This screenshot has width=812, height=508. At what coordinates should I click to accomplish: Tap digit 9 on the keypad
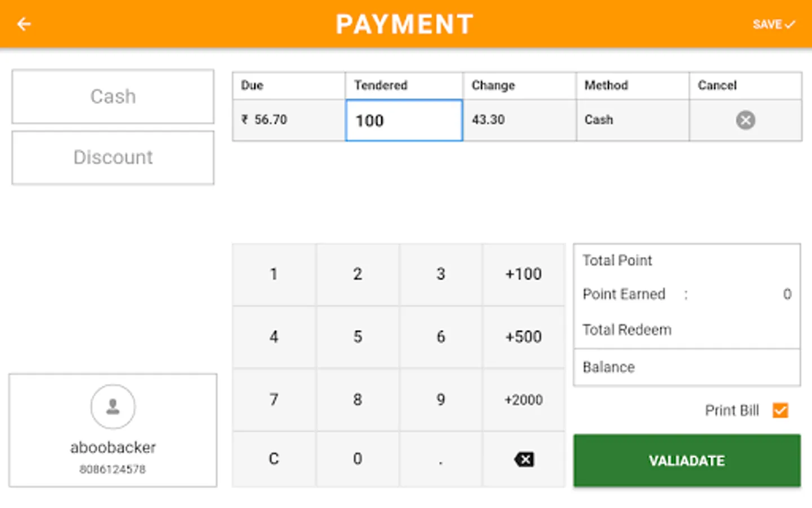(440, 400)
